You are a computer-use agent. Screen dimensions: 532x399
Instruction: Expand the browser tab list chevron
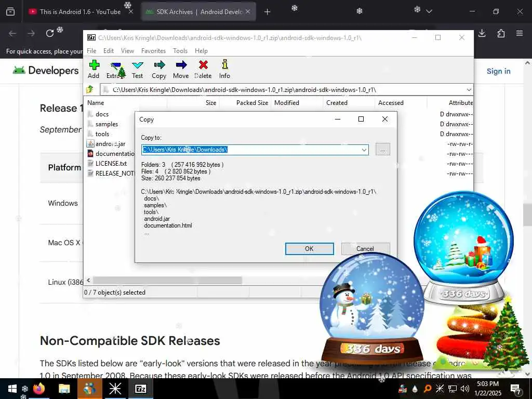429,11
